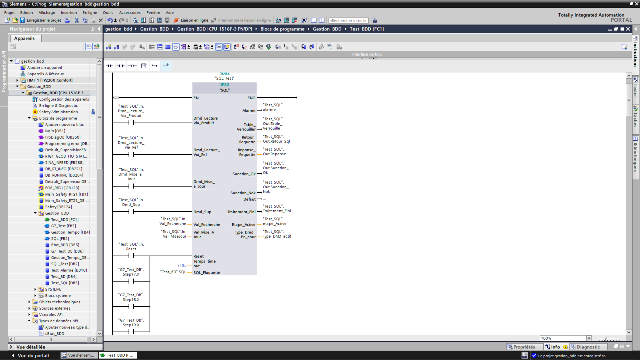Switch to Vue du portail

(31, 356)
